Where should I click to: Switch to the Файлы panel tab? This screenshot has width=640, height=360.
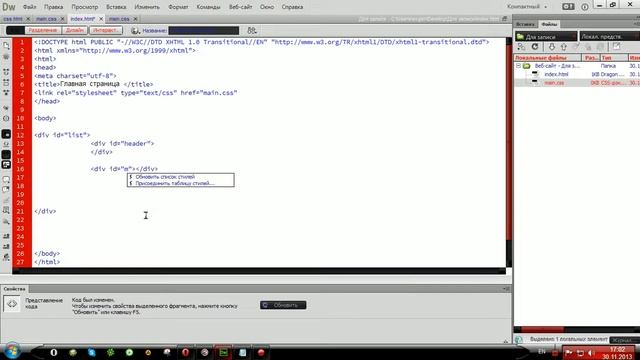[549, 24]
